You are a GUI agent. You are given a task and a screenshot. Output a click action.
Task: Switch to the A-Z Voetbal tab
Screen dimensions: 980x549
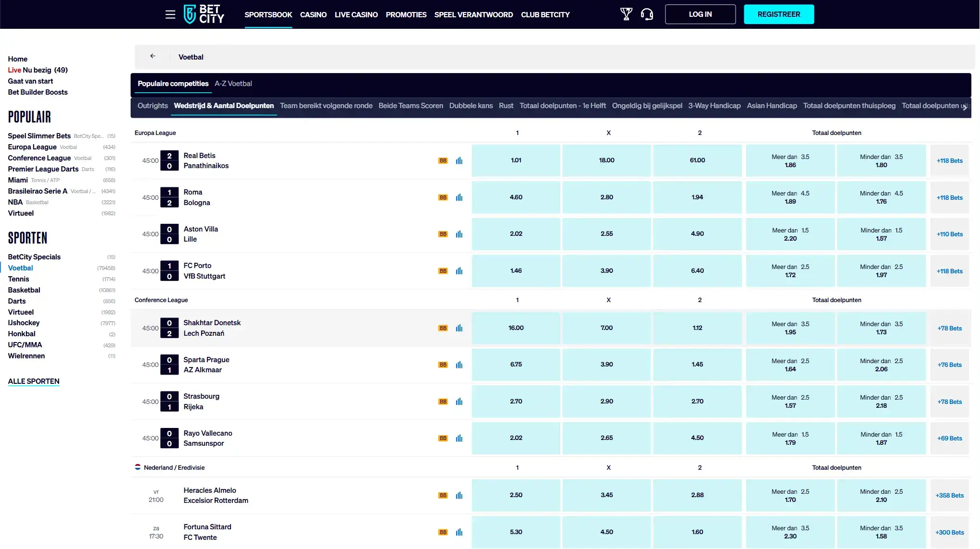(x=233, y=84)
